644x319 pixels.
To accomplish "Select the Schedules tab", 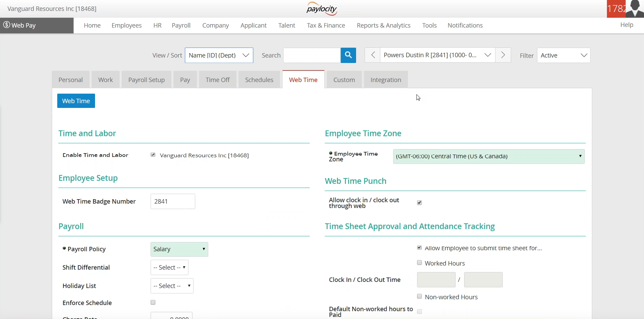I will tap(259, 79).
